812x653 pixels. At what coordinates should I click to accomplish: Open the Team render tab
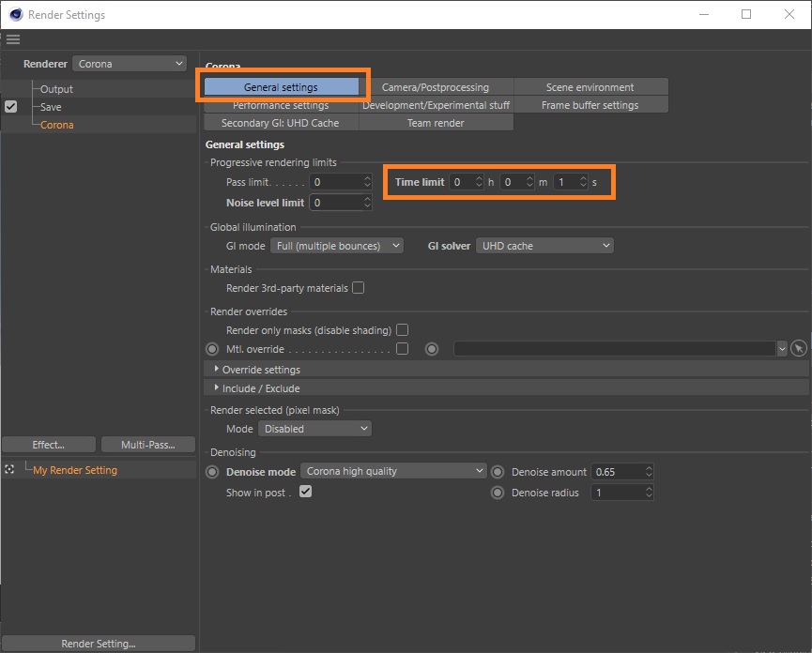coord(436,123)
